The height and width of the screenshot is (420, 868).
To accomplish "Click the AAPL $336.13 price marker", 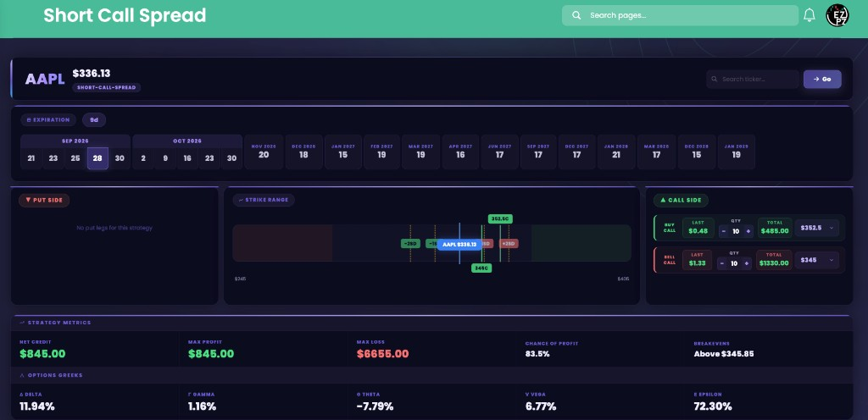I will click(459, 244).
